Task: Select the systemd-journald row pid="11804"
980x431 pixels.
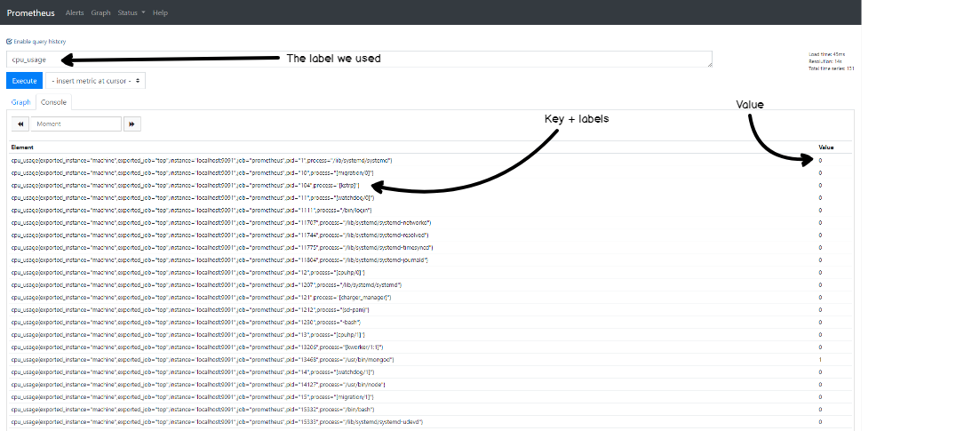Action: (x=431, y=259)
